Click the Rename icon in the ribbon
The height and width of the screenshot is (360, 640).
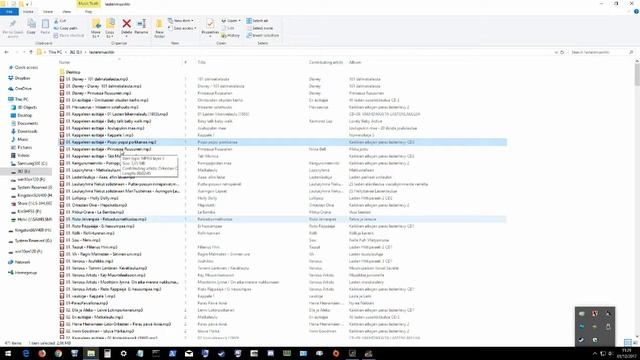[141, 24]
